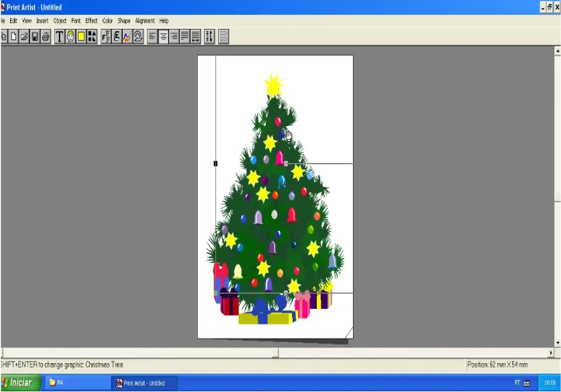Align text left
This screenshot has width=561, height=392.
152,36
